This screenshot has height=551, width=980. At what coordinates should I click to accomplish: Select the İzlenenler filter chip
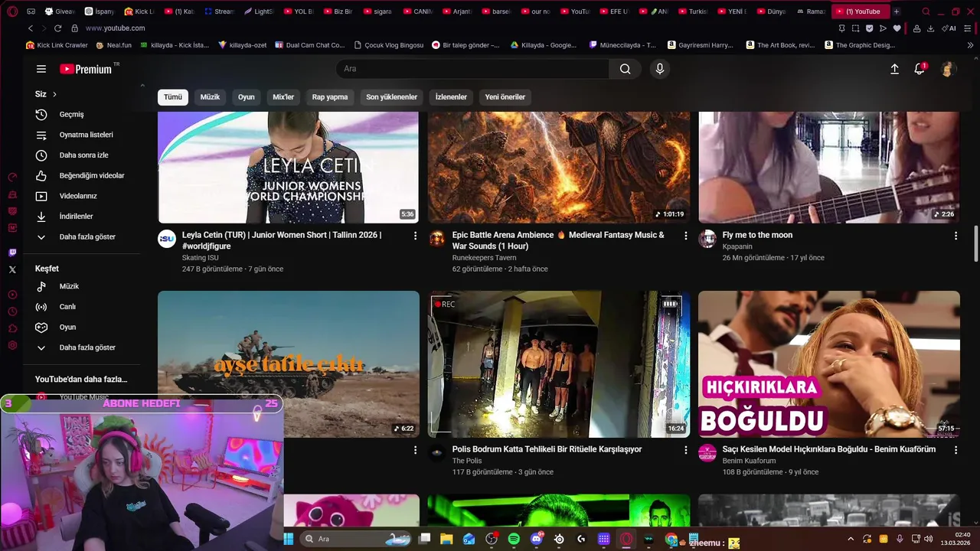451,97
